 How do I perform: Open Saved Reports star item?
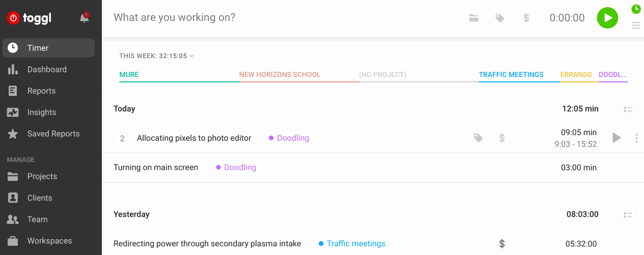tap(53, 134)
